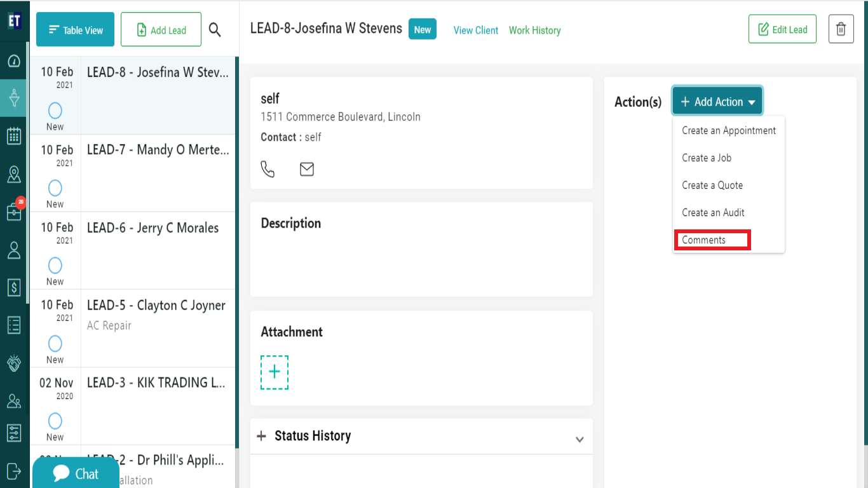The height and width of the screenshot is (488, 868).
Task: Open the team users icon in sidebar
Action: pyautogui.click(x=13, y=401)
